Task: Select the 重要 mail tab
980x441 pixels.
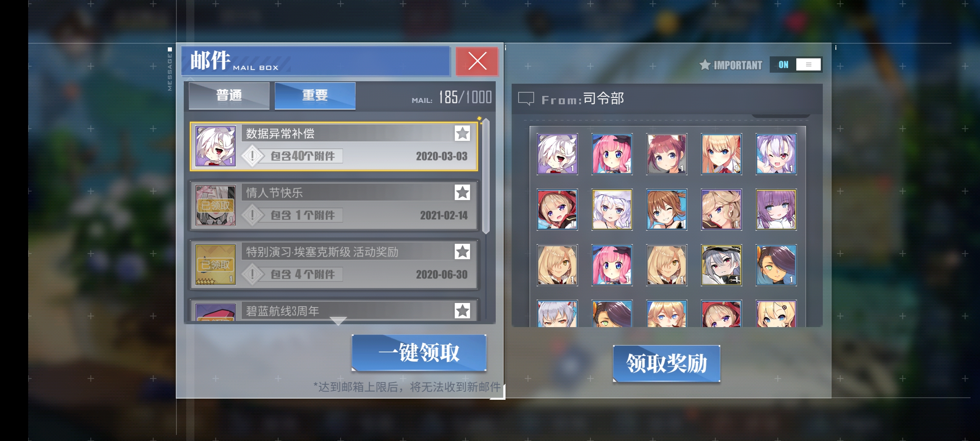Action: coord(315,96)
